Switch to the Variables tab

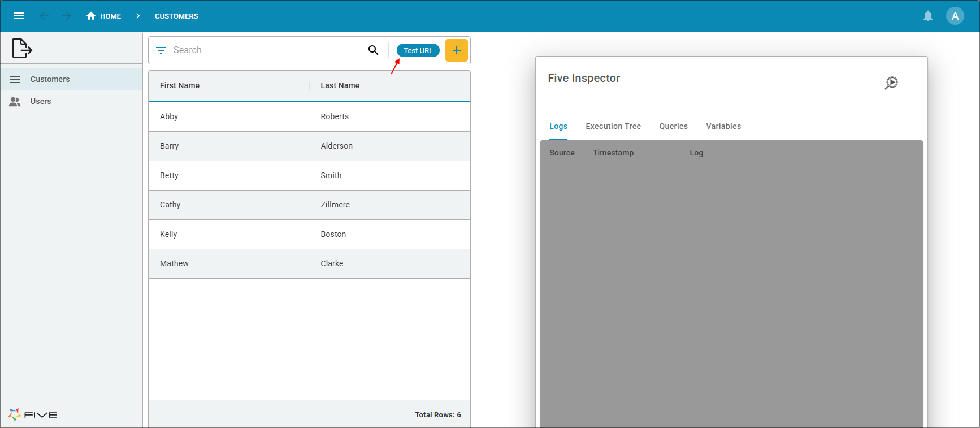click(723, 126)
